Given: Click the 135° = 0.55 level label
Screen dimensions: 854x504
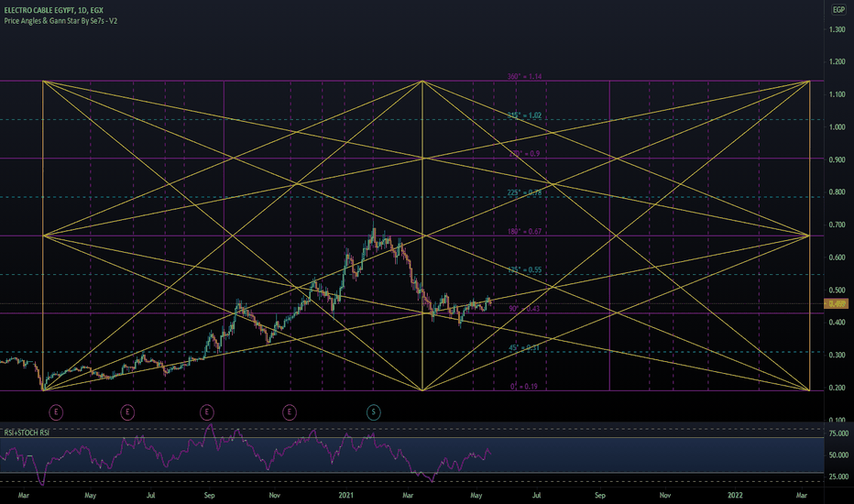Looking at the screenshot, I should tap(524, 270).
